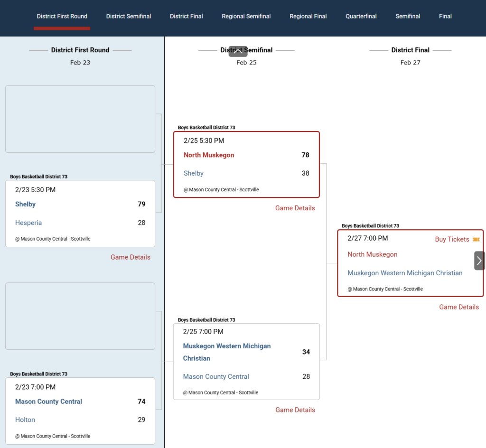
Task: Collapse bracket using the up chevron button
Action: click(238, 51)
